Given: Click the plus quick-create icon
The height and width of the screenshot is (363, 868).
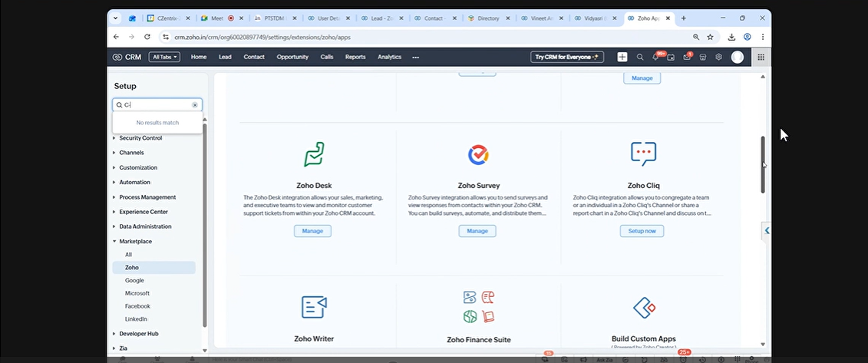Looking at the screenshot, I should point(622,57).
